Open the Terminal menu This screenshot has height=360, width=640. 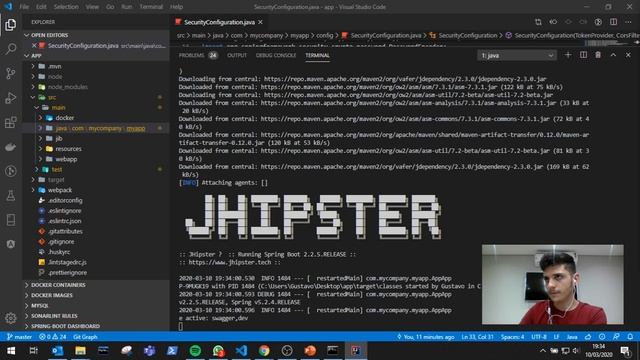point(151,7)
